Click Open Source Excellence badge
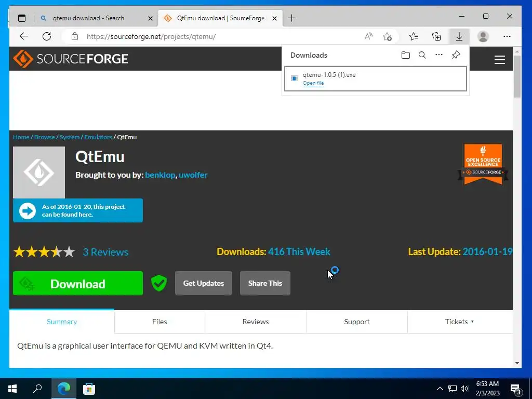Image resolution: width=532 pixels, height=399 pixels. click(x=483, y=164)
